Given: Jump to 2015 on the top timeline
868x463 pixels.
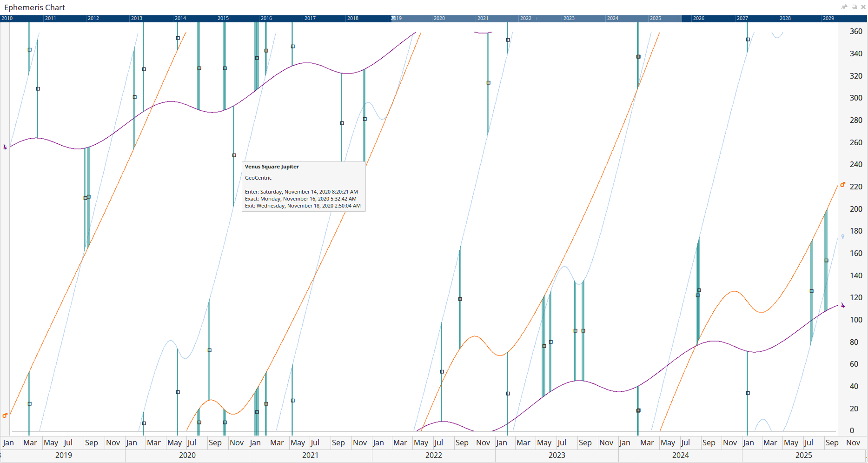Looking at the screenshot, I should coord(223,18).
